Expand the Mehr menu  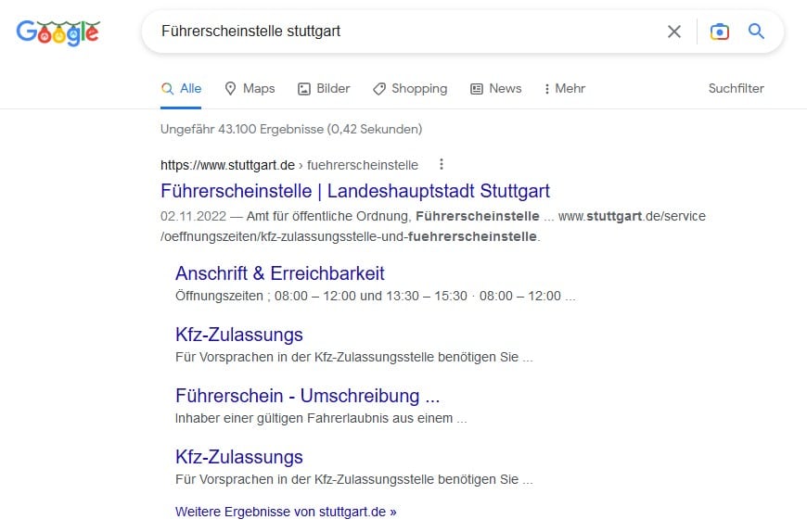(x=565, y=89)
